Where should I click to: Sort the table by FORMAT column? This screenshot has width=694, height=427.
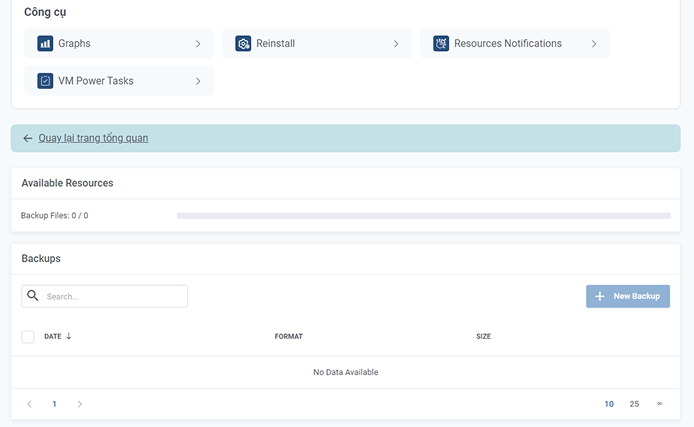[x=288, y=336]
